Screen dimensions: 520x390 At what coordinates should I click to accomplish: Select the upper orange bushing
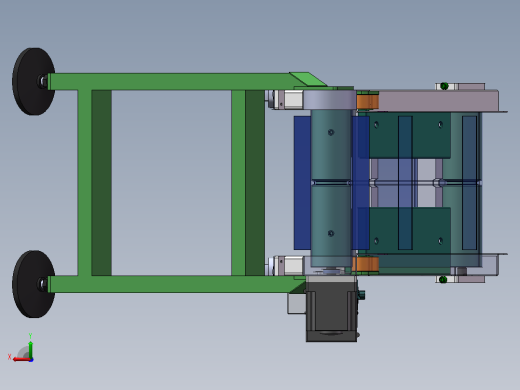pos(367,102)
